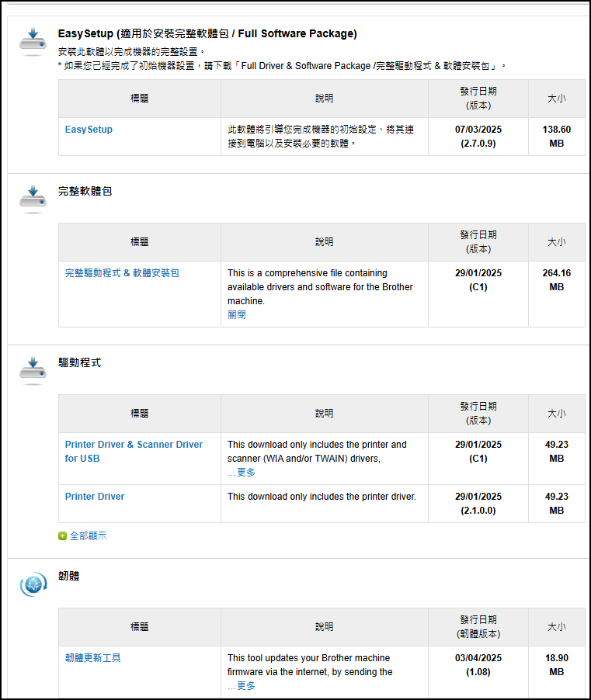Show all drivers with 全部顯示
591x700 pixels.
click(88, 535)
